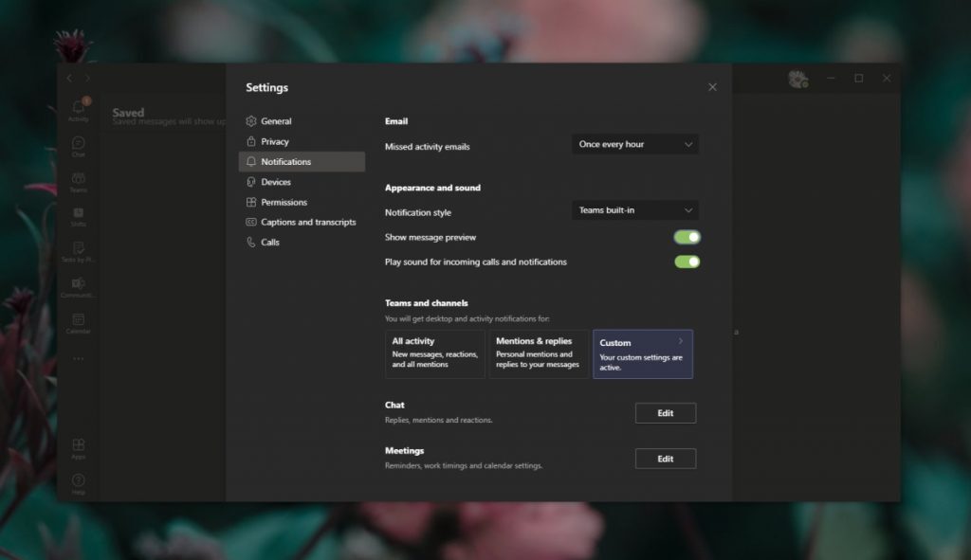The image size is (971, 560).
Task: Select the All activity notification option
Action: (433, 353)
